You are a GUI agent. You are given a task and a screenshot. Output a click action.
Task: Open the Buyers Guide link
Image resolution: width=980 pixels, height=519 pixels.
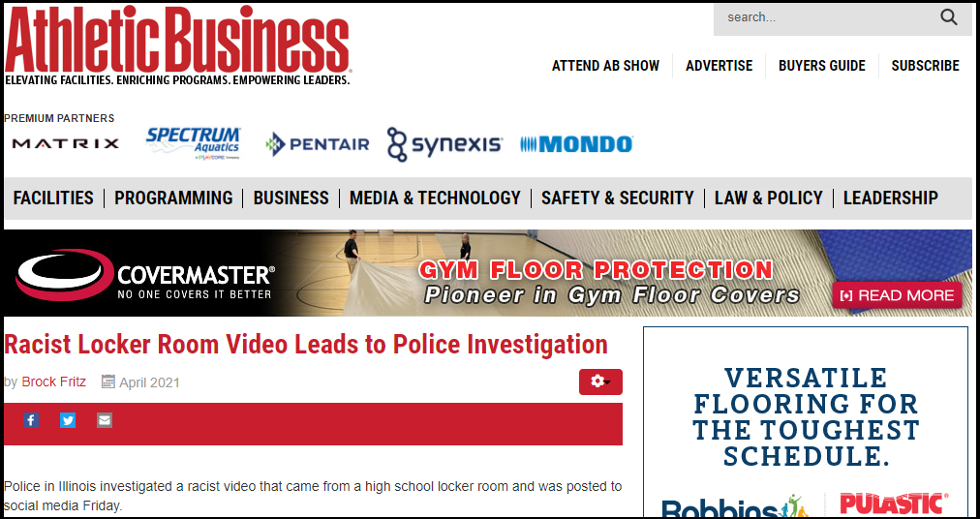pos(822,66)
